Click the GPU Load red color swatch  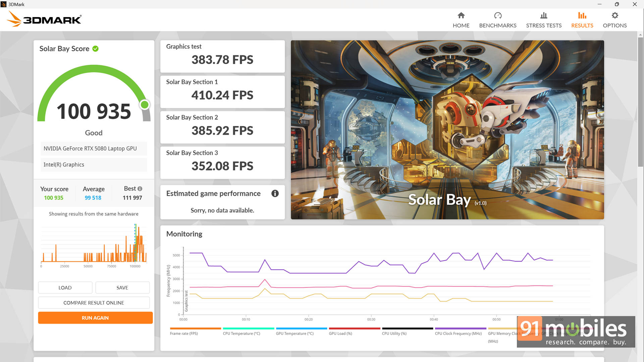pos(355,328)
